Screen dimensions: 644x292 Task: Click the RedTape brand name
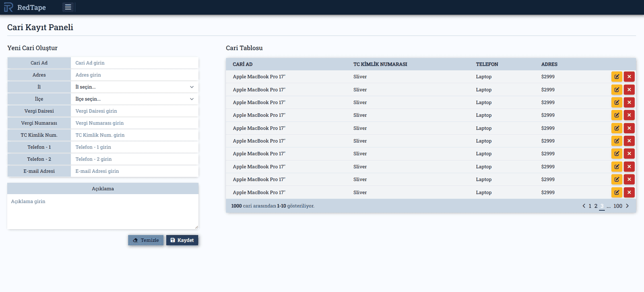click(32, 7)
